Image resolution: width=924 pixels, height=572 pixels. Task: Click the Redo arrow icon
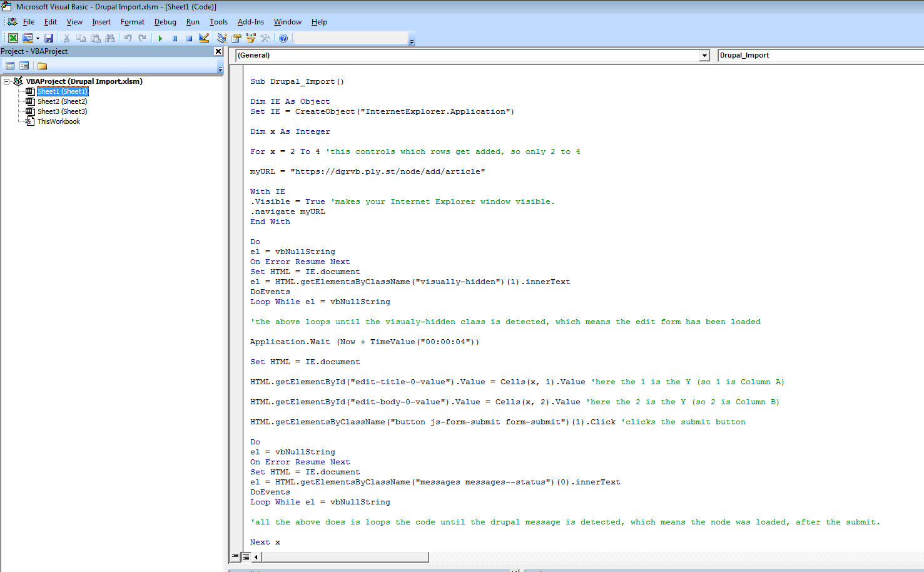pos(143,38)
